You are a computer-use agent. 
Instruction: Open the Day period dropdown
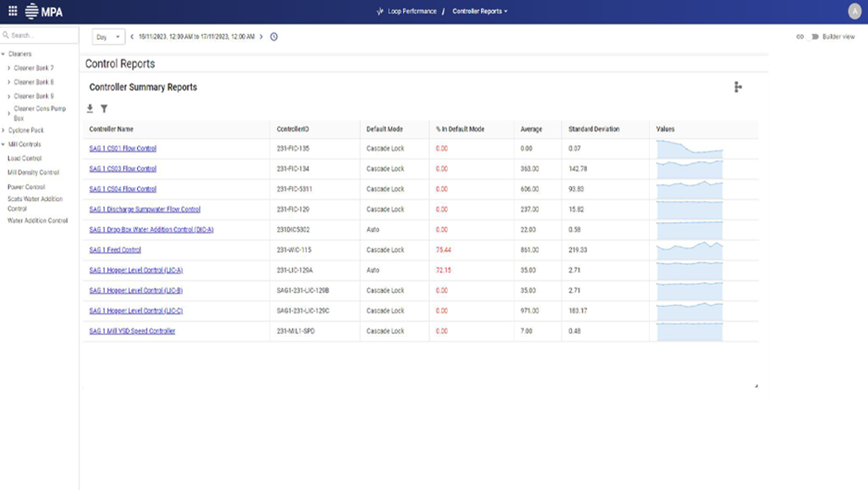[x=108, y=37]
